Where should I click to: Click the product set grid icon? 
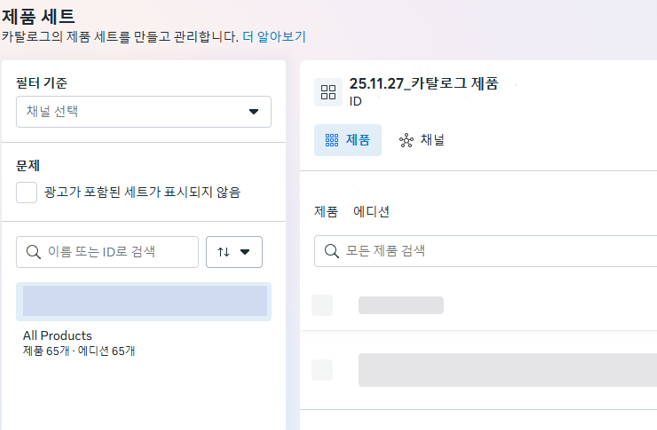pyautogui.click(x=328, y=93)
